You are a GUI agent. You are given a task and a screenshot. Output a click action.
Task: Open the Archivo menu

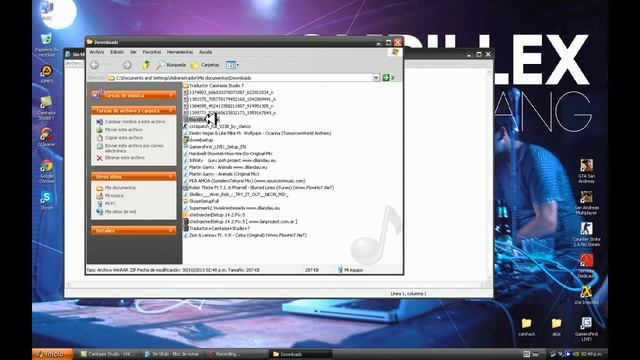[97, 52]
